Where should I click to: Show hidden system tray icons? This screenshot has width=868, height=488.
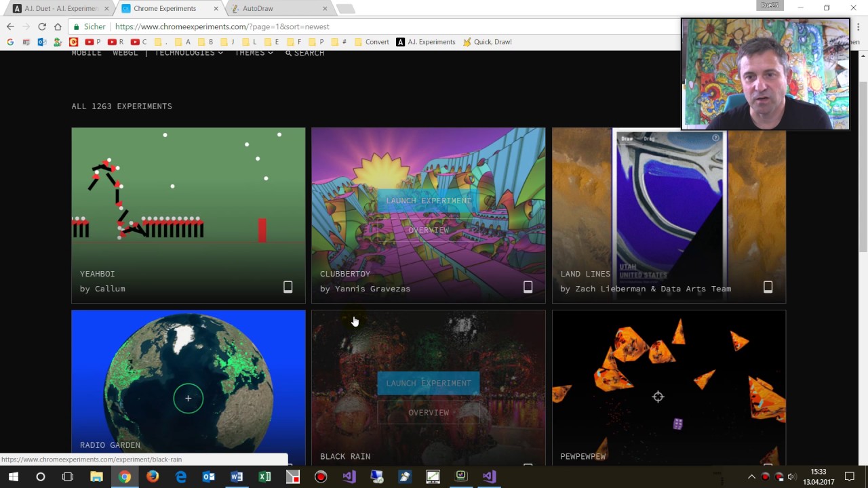tap(751, 476)
